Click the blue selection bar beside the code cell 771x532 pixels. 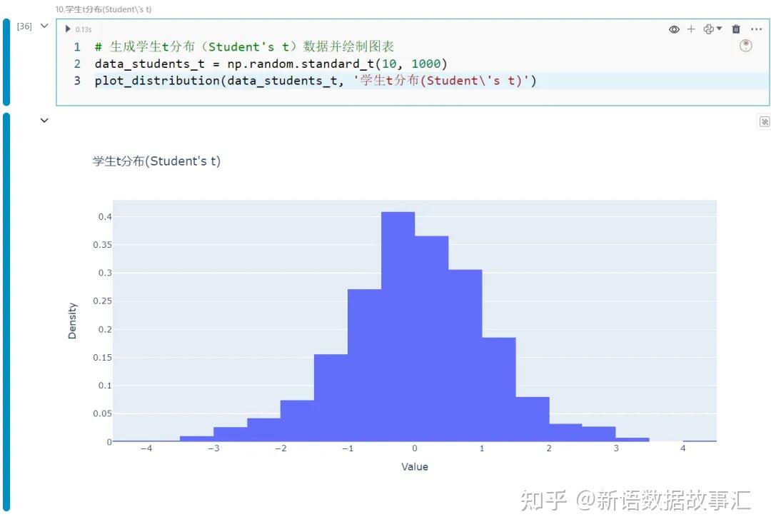7,61
